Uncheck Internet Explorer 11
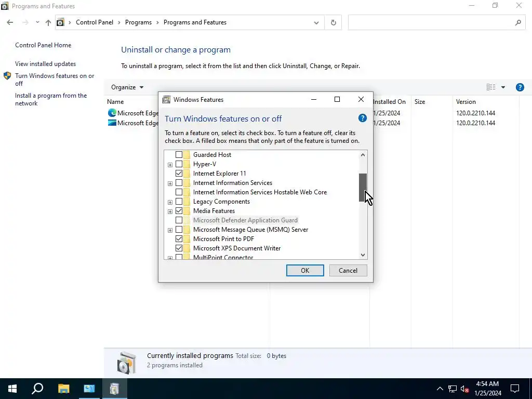532x399 pixels. click(x=179, y=174)
